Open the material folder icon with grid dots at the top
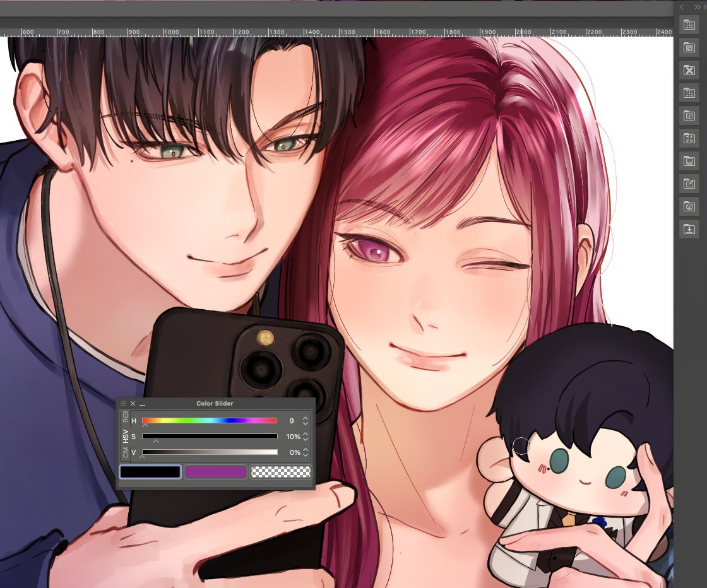Screen dimensions: 707x588 point(689,25)
